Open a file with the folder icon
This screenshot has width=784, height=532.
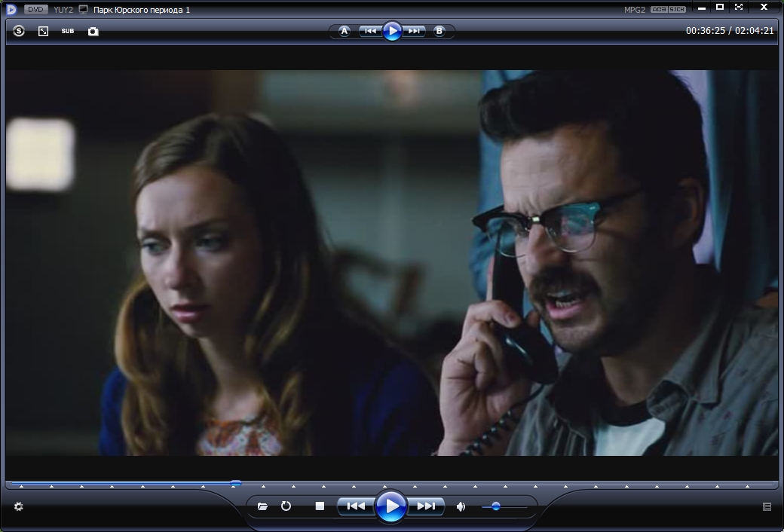[x=262, y=506]
